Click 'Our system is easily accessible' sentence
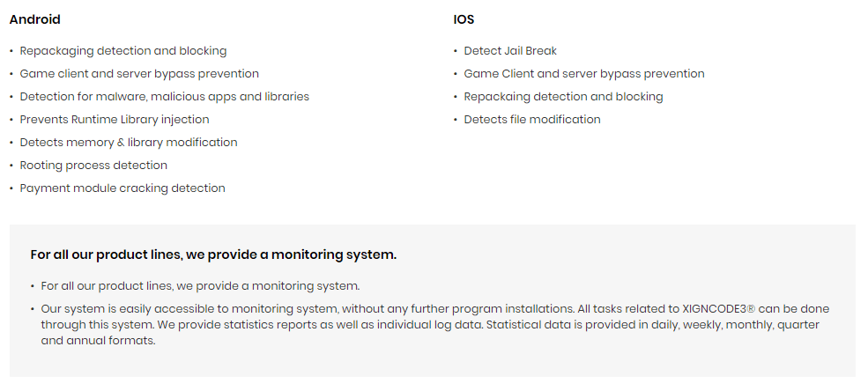Image resolution: width=868 pixels, height=391 pixels. pos(308,308)
